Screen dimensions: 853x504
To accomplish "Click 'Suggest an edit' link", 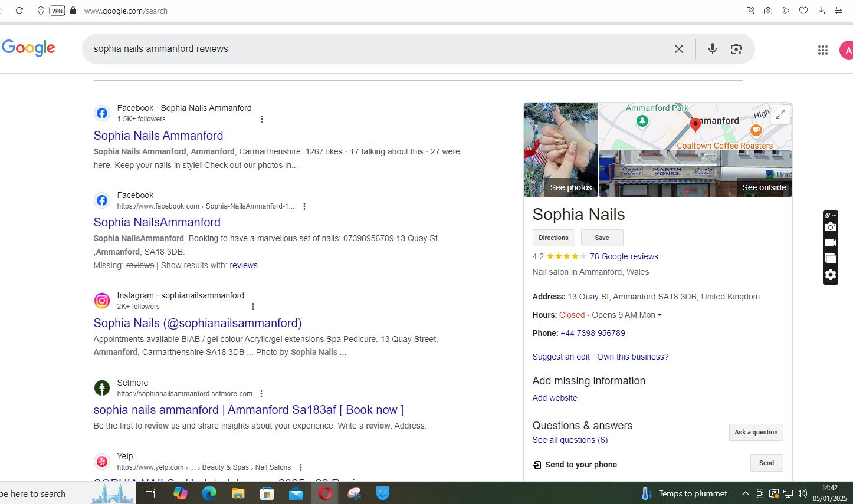I will (x=561, y=357).
